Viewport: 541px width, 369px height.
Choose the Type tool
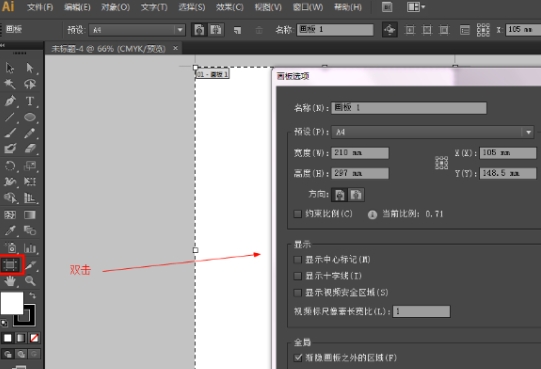pyautogui.click(x=30, y=101)
